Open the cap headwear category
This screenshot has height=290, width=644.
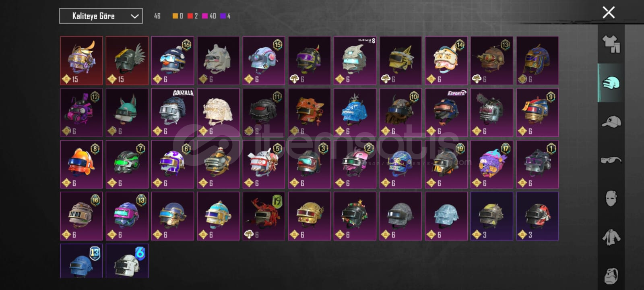611,121
